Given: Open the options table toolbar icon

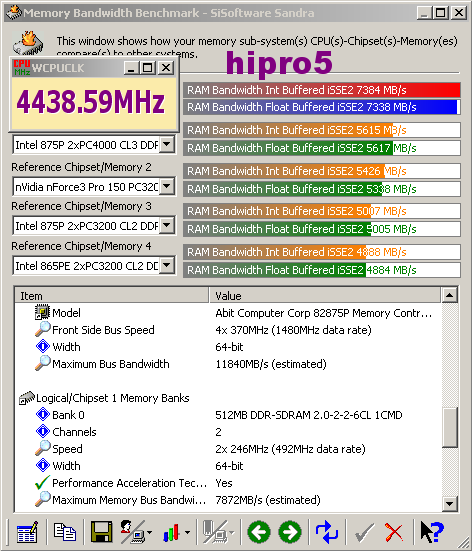Looking at the screenshot, I should pyautogui.click(x=27, y=532).
